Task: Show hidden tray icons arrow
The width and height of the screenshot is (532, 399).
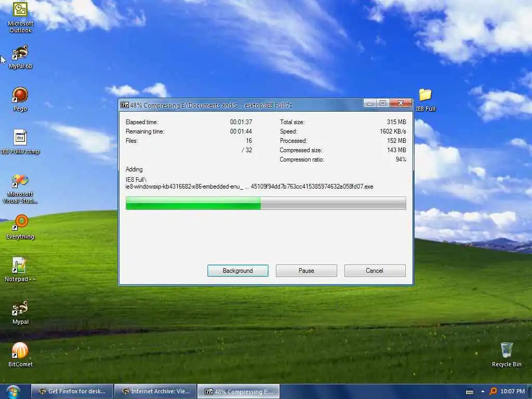Action: [x=483, y=392]
